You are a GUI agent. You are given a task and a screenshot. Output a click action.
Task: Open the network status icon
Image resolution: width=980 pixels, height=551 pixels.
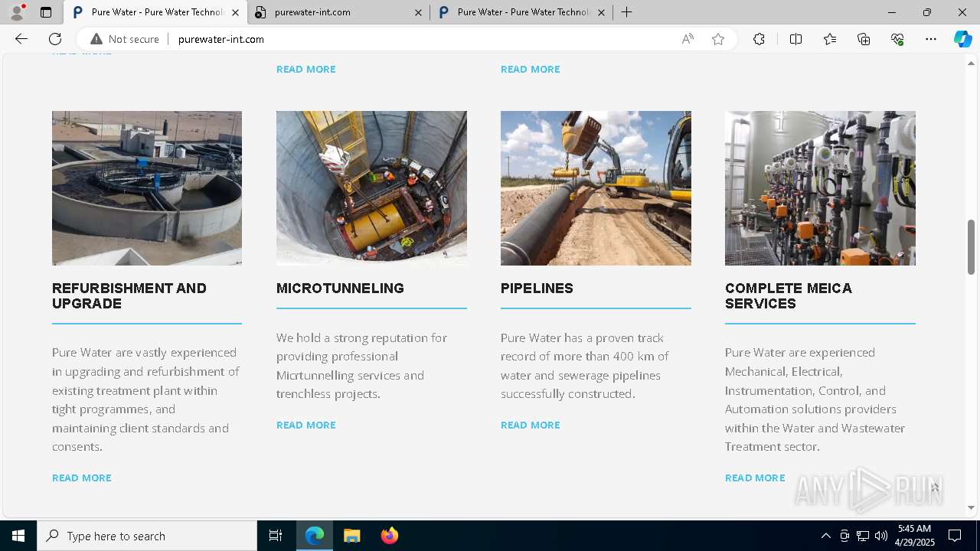pos(863,536)
